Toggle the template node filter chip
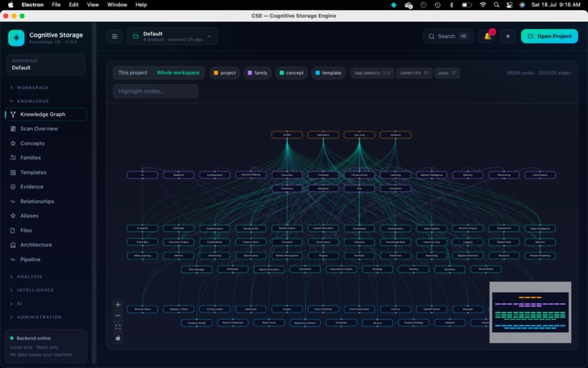Viewport: 588px width, 368px height. click(x=328, y=73)
